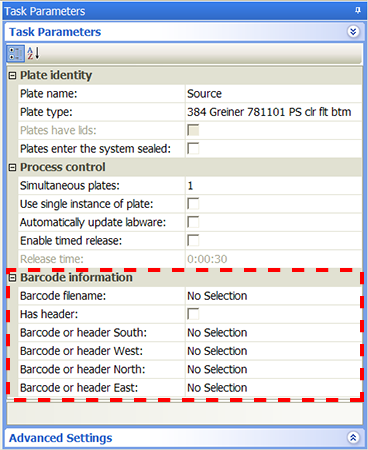Expand Advanced Settings with double-chevron icon

[353, 437]
